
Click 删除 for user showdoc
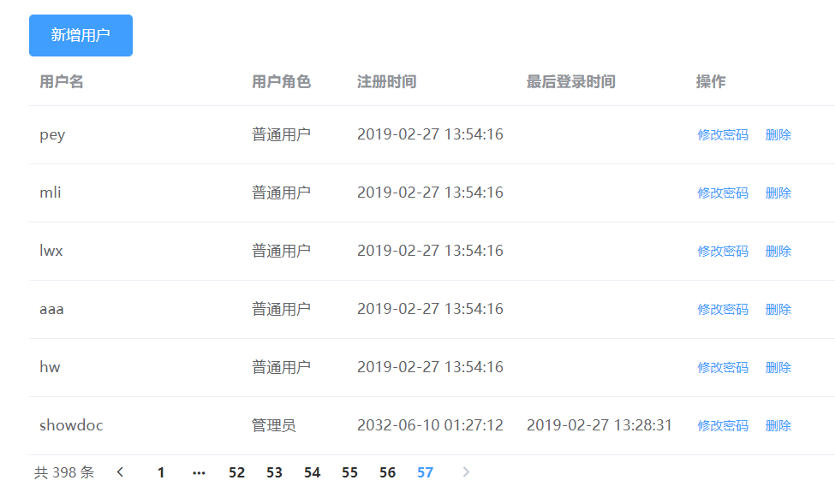coord(778,425)
